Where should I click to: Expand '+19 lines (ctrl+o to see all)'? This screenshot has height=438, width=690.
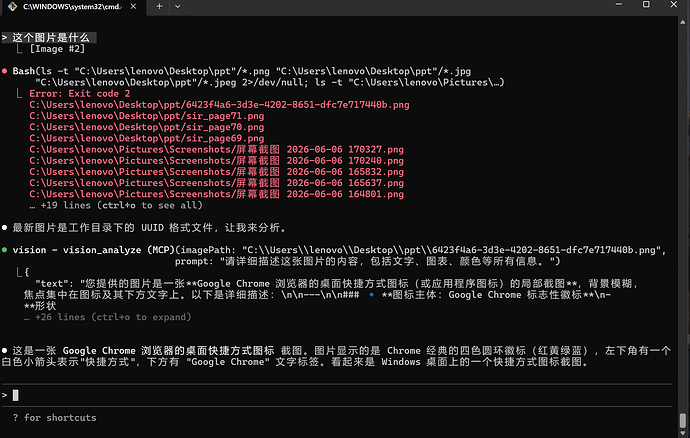click(x=116, y=206)
